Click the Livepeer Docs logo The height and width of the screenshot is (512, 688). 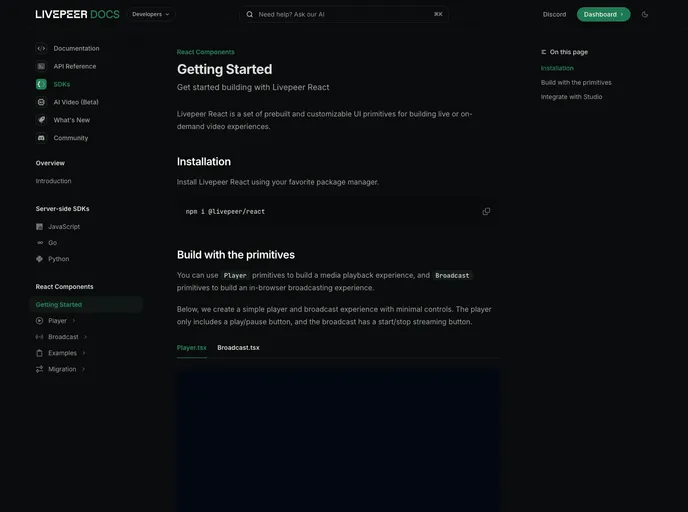coord(77,14)
